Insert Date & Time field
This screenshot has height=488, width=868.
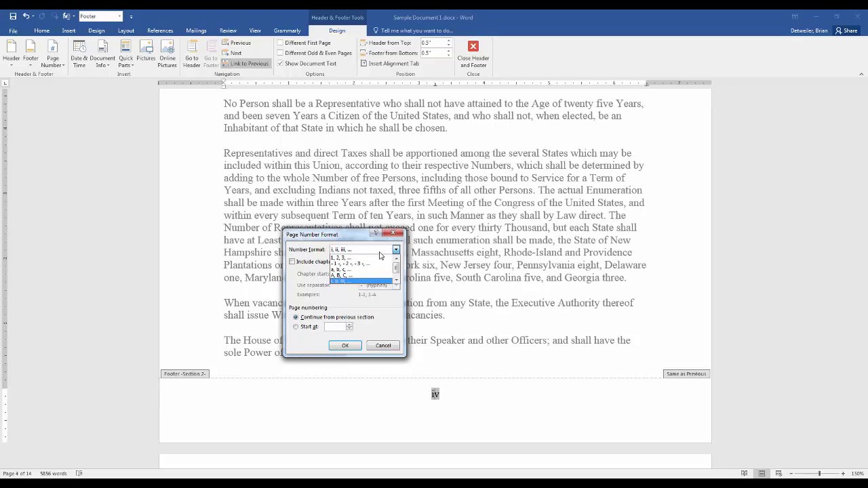[x=79, y=54]
